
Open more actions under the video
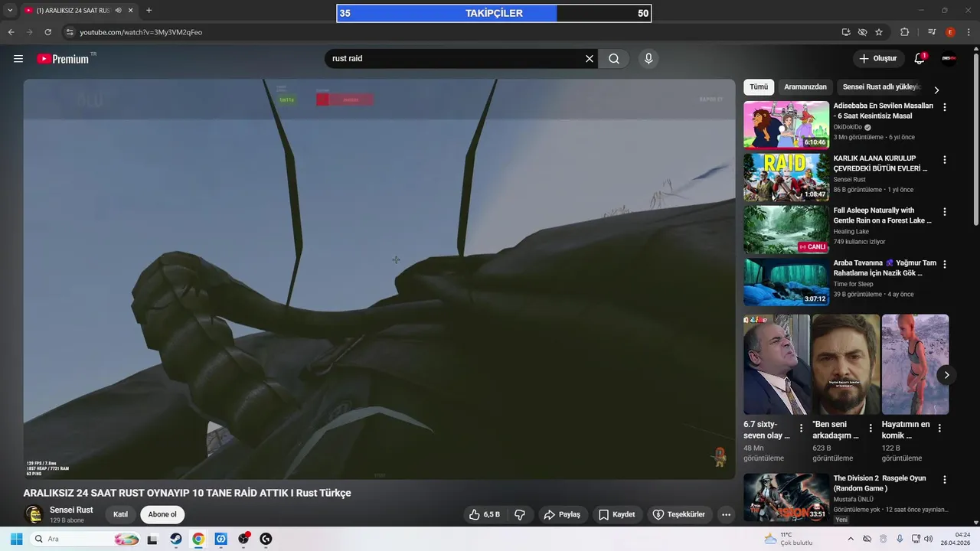(x=727, y=514)
